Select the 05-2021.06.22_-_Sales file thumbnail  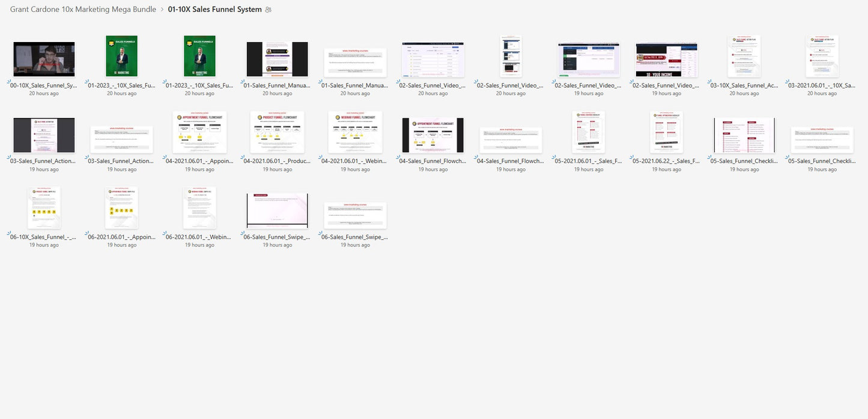point(666,132)
